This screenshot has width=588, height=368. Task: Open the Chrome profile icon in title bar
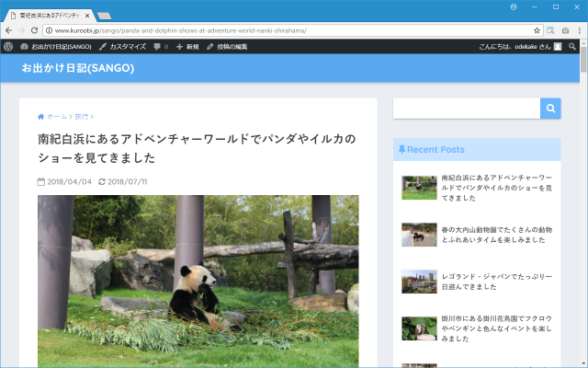point(514,6)
